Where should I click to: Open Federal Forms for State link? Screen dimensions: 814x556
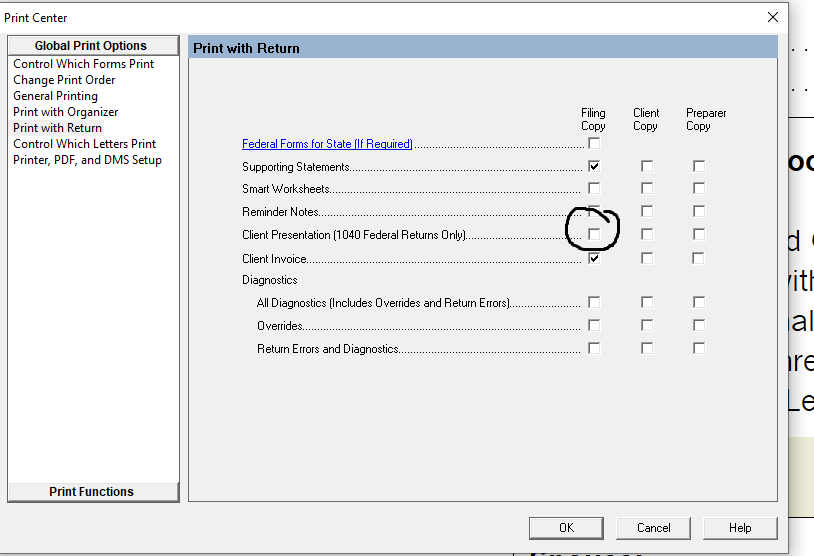click(x=327, y=144)
